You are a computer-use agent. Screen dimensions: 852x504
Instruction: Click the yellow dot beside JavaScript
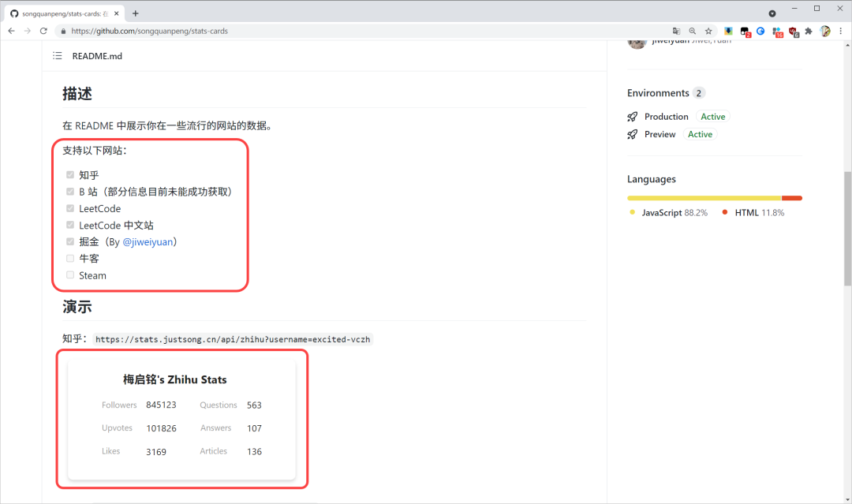[632, 212]
